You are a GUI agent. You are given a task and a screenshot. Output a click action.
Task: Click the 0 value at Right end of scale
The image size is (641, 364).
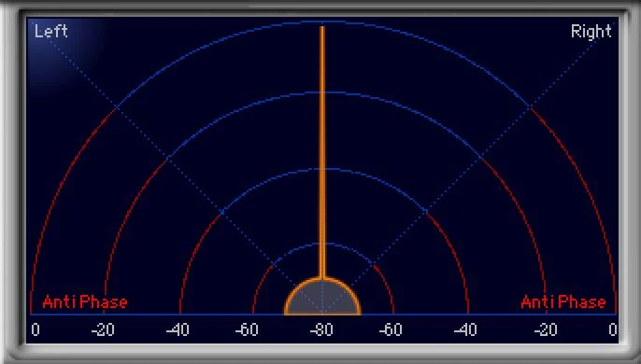612,329
